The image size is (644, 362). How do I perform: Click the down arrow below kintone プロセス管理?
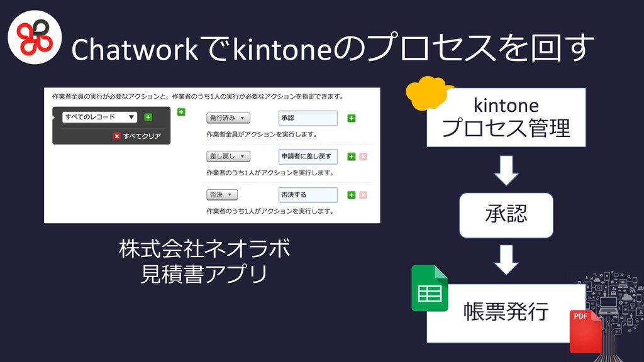coord(506,170)
